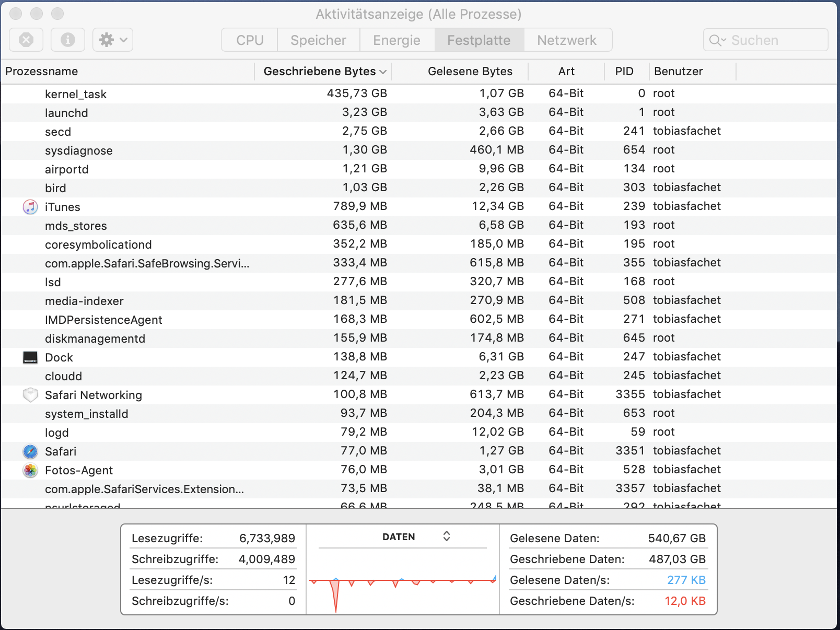Sort by Prozessname column header
The width and height of the screenshot is (840, 630).
(128, 72)
